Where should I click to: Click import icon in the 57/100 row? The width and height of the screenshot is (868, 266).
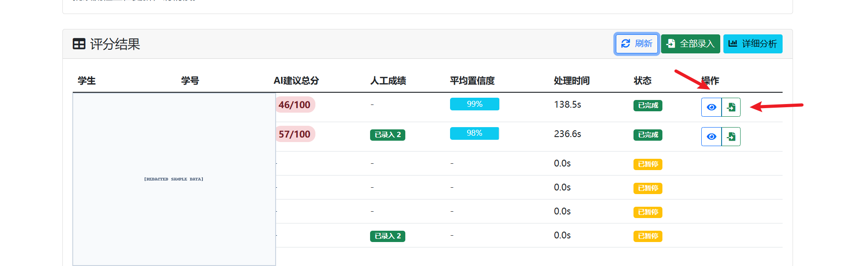[x=731, y=137]
